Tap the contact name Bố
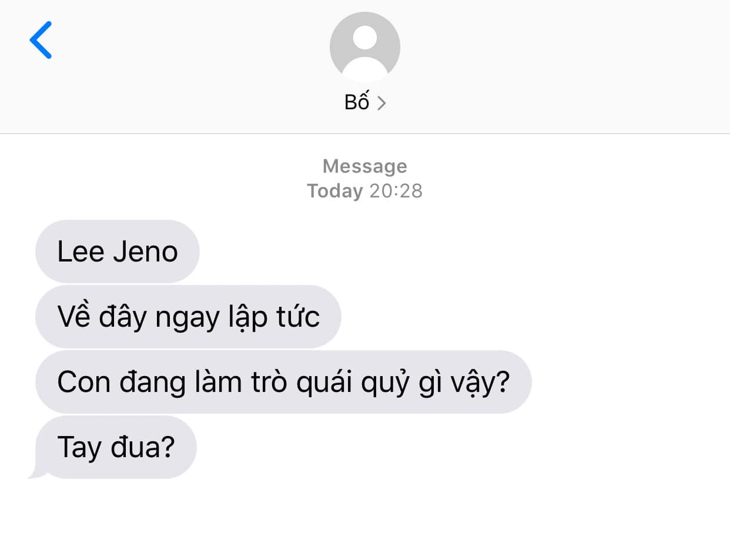 357,101
